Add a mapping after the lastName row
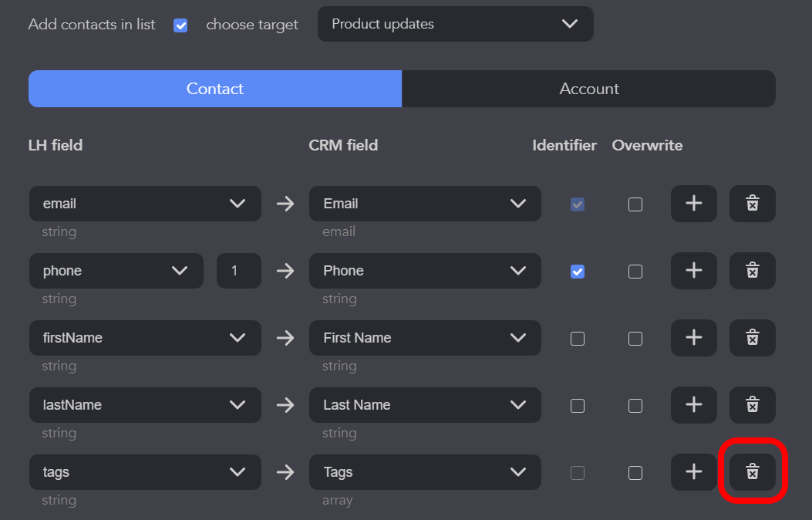The width and height of the screenshot is (812, 520). point(693,405)
